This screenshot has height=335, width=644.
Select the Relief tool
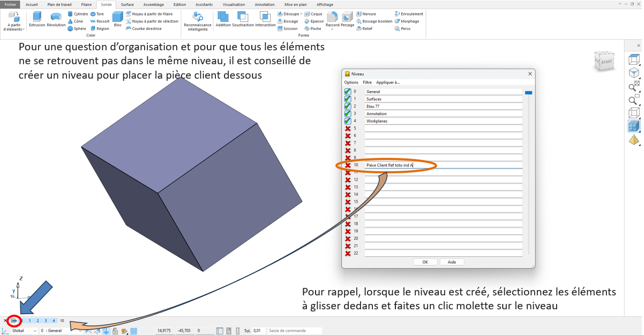tap(364, 29)
